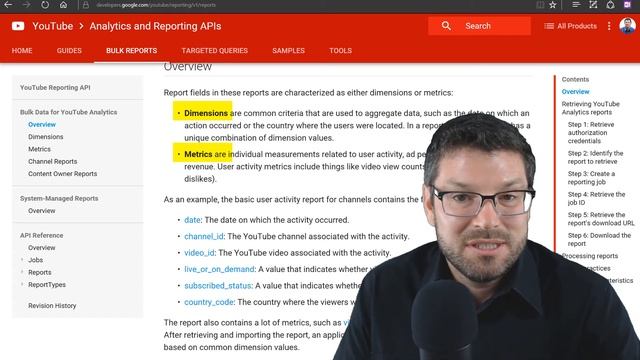Viewport: 640px width, 360px height.
Task: Click the channel_id link
Action: click(x=204, y=236)
